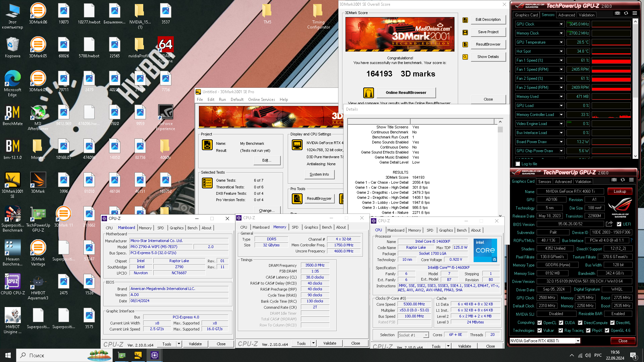Viewport: 644px width, 362px height.
Task: Click the camera icon in GPU-Z Sensors window
Action: pyautogui.click(x=617, y=13)
